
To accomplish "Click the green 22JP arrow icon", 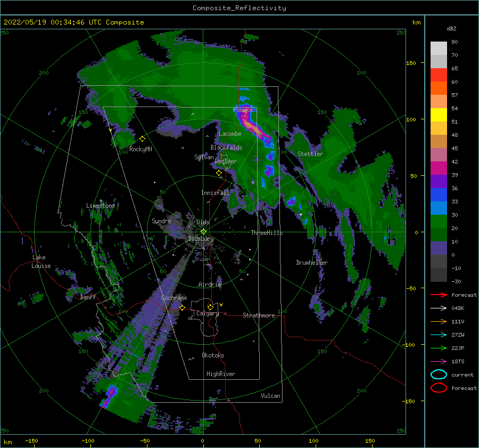I will [x=439, y=348].
